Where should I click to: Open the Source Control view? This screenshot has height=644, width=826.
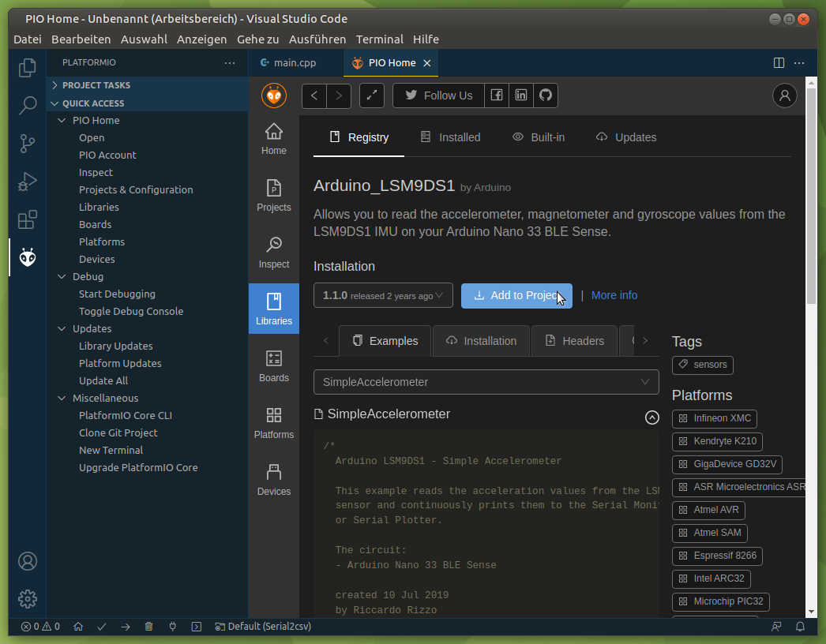[x=28, y=143]
